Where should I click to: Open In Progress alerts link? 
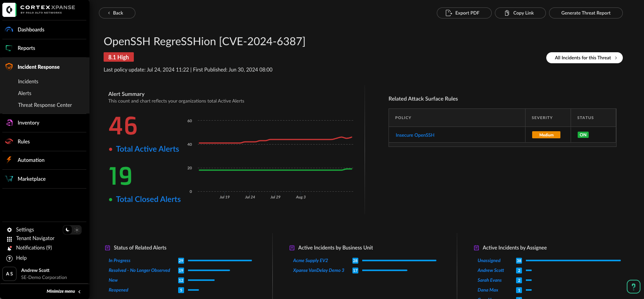(x=120, y=260)
